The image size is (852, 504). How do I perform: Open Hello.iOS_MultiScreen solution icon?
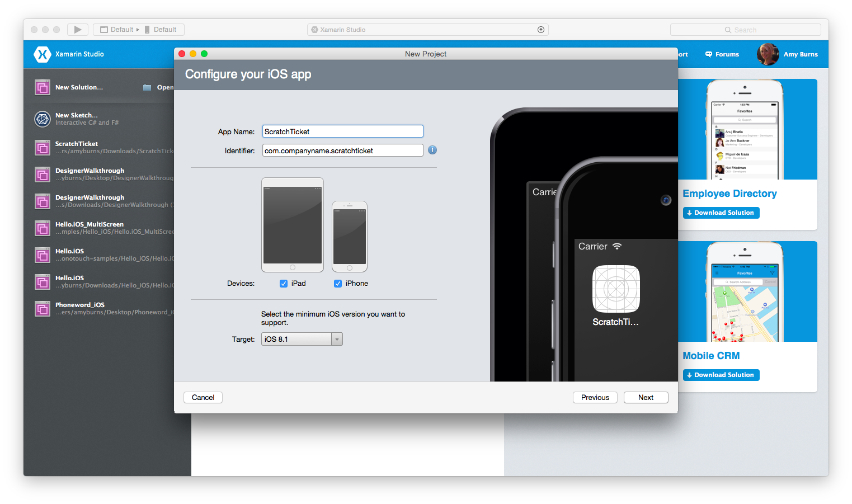point(43,228)
